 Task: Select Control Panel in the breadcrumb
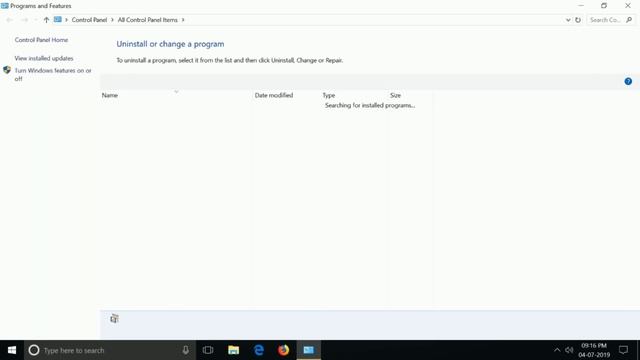click(x=89, y=20)
